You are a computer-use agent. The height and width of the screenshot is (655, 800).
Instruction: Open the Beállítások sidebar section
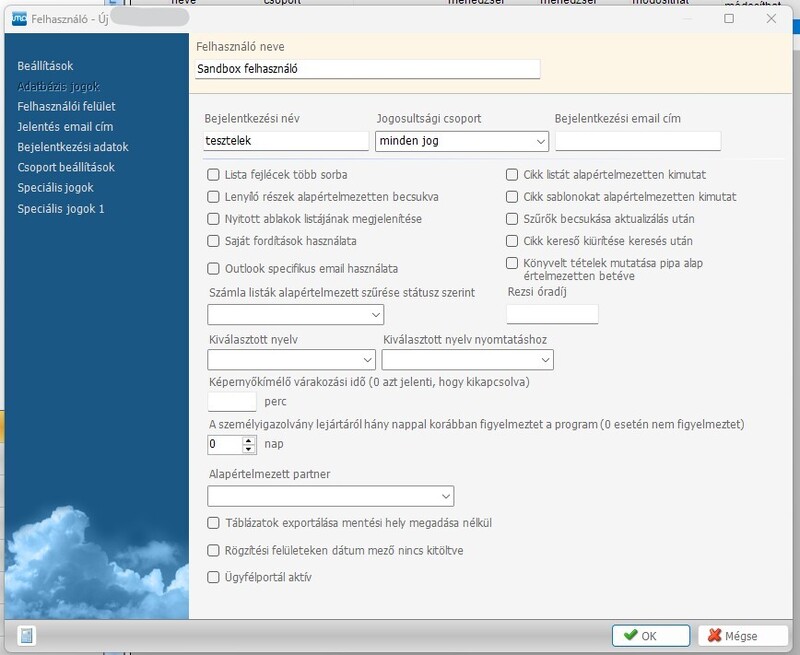coord(45,66)
